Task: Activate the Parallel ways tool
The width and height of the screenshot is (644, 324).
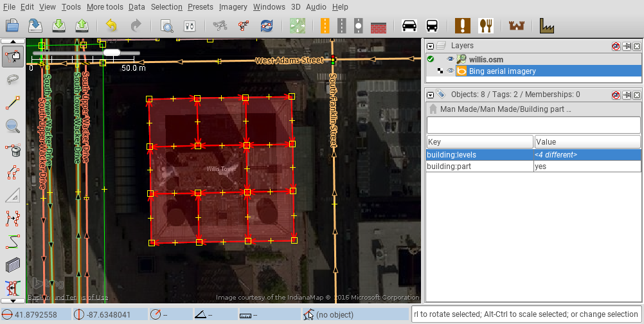Action: (13, 173)
